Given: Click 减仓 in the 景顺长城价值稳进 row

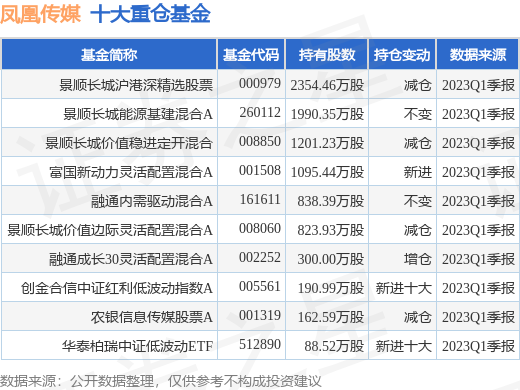Looking at the screenshot, I should pos(418,143).
